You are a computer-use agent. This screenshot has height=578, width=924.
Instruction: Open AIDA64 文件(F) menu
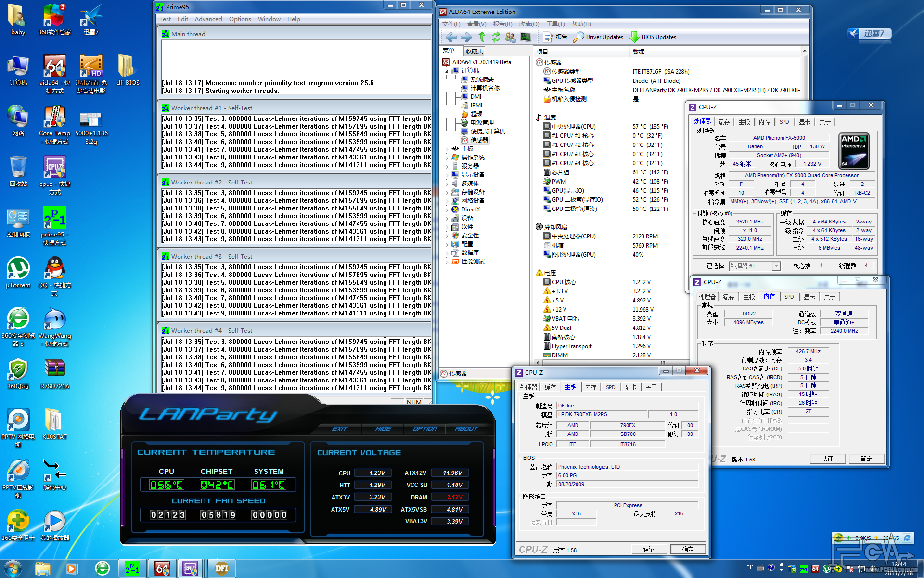point(451,24)
